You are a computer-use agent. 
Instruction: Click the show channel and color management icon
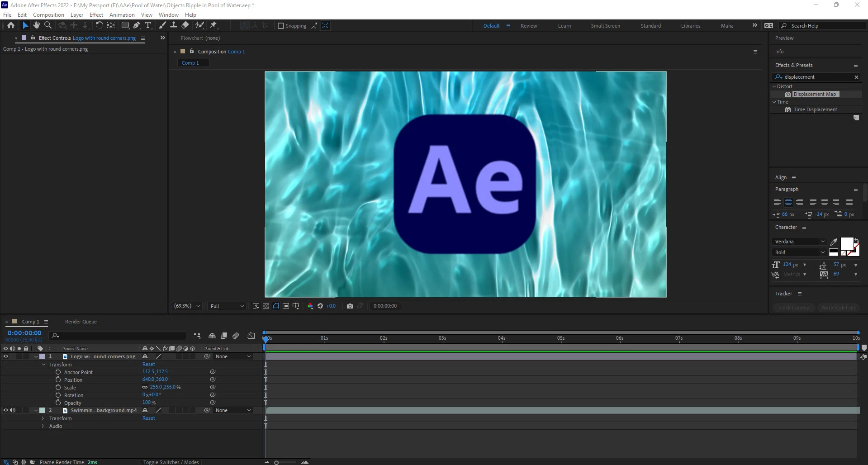coord(310,306)
